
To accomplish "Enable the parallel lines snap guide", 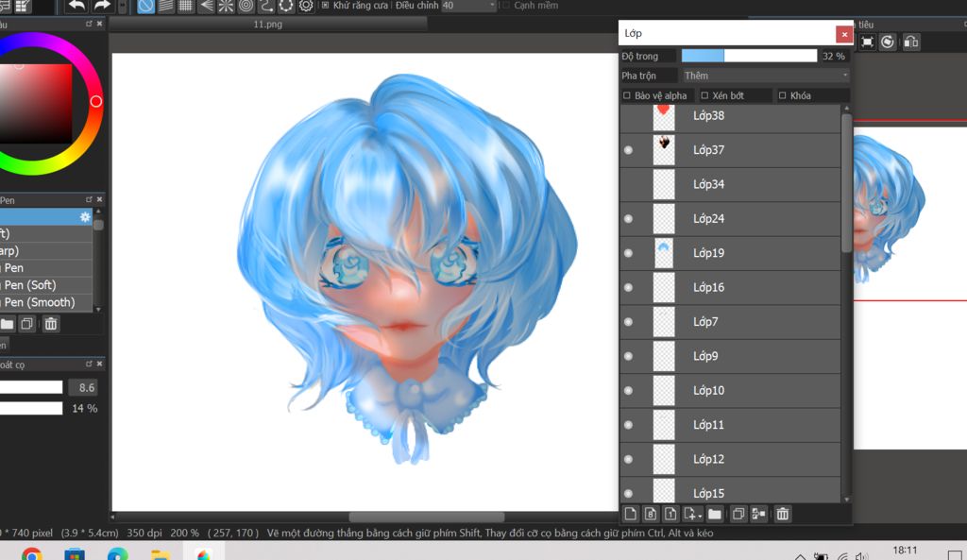I will [x=166, y=7].
